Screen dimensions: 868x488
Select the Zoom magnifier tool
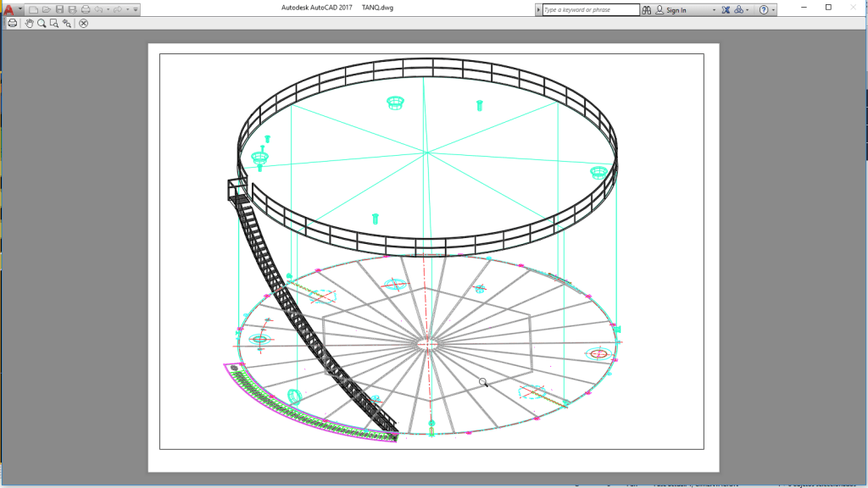pos(42,23)
